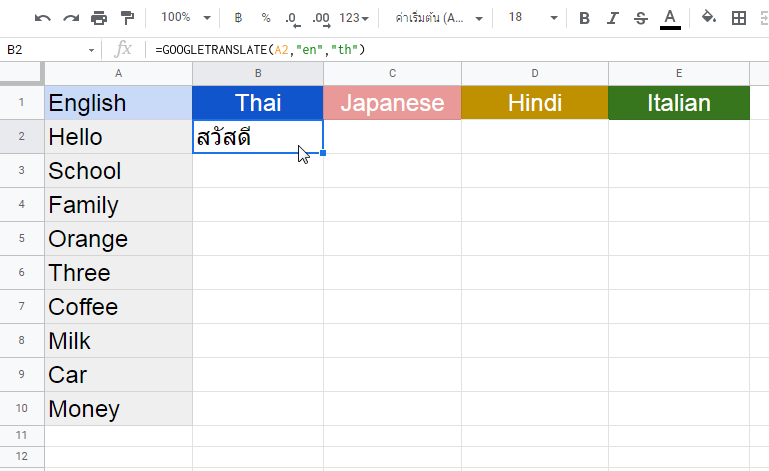The width and height of the screenshot is (769, 471).
Task: Toggle Strikethrough formatting
Action: (641, 19)
